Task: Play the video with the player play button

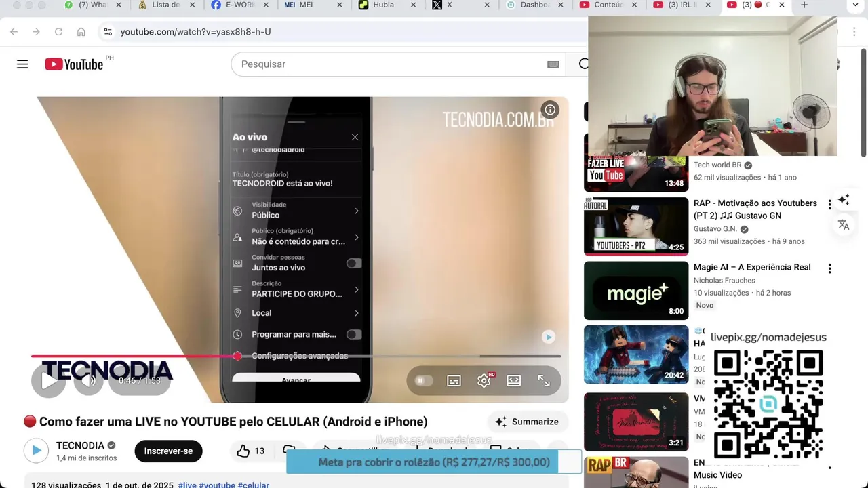Action: (48, 380)
